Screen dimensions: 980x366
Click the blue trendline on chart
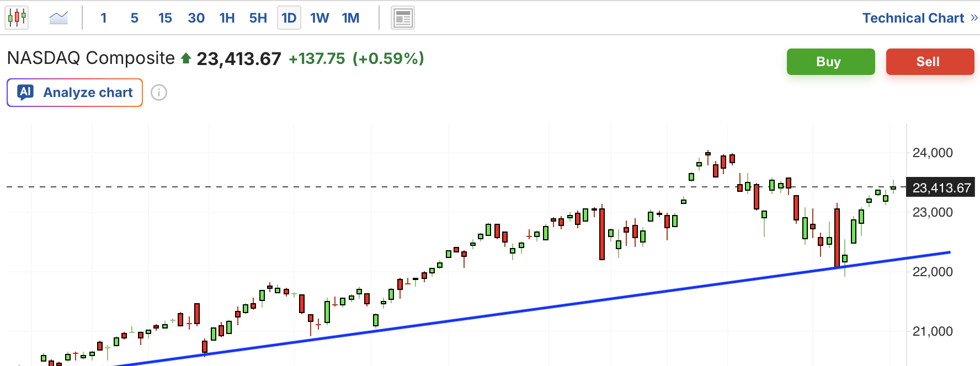pos(552,306)
